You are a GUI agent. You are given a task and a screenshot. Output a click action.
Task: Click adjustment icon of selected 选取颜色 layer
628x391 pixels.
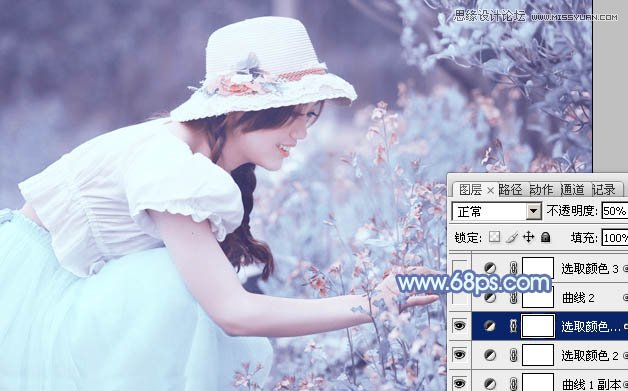(x=490, y=326)
